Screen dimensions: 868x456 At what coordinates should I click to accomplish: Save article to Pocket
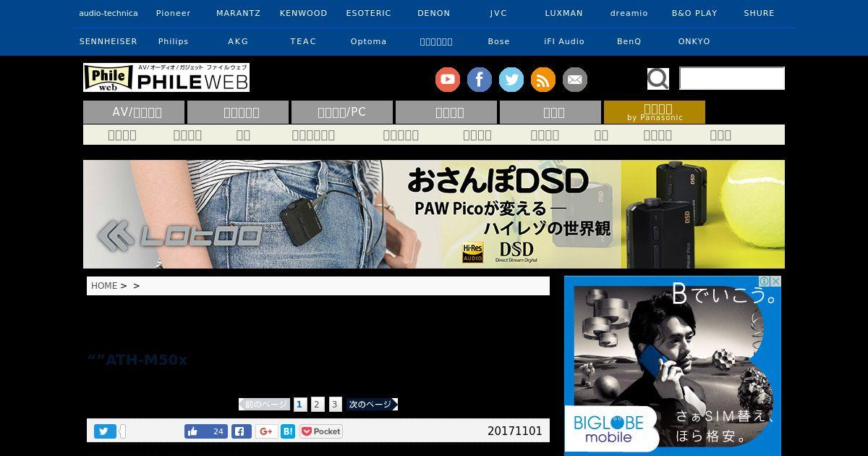click(x=321, y=431)
